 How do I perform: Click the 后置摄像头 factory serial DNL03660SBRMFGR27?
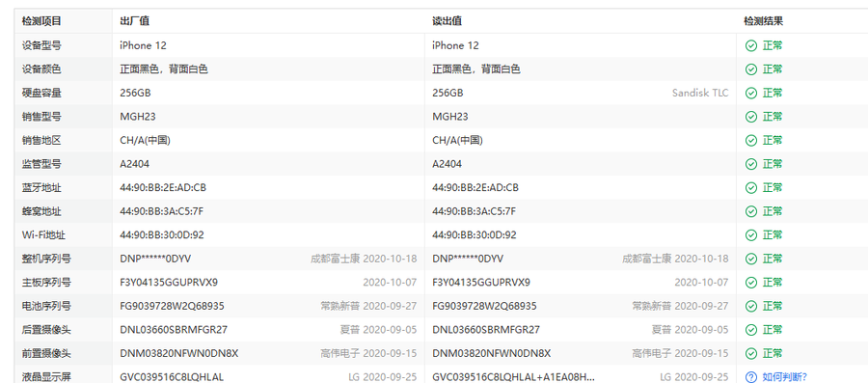pyautogui.click(x=174, y=330)
